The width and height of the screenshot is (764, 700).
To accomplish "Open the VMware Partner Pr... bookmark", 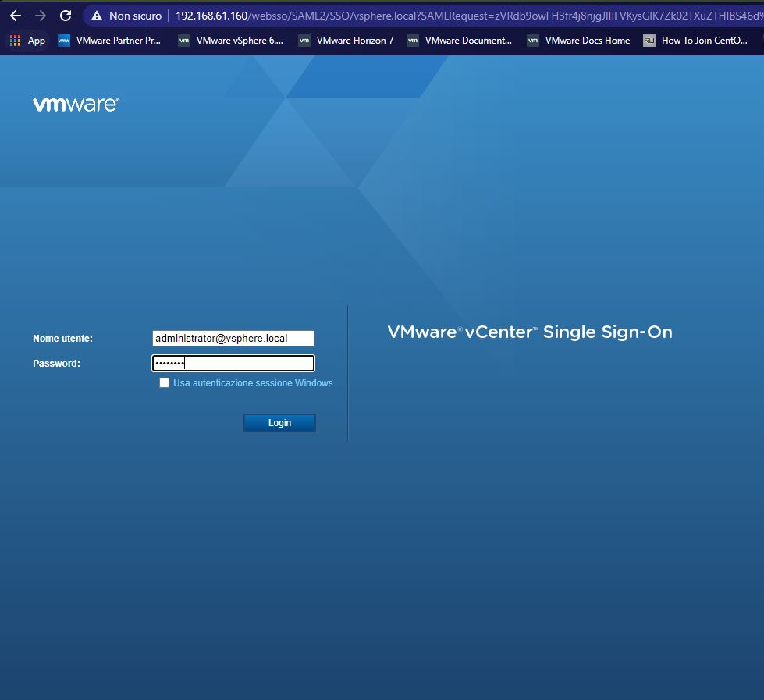I will [109, 41].
